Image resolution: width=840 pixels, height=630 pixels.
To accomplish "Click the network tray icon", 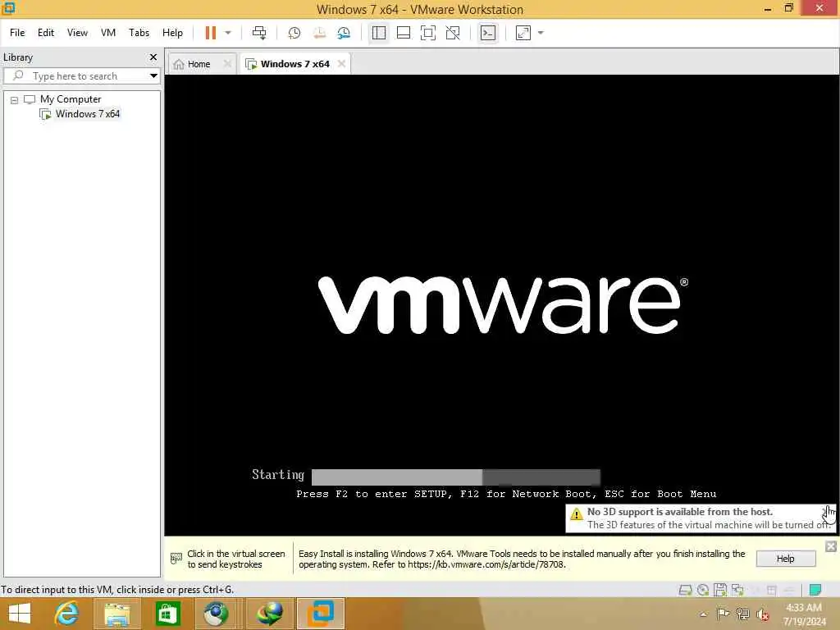I will [743, 614].
